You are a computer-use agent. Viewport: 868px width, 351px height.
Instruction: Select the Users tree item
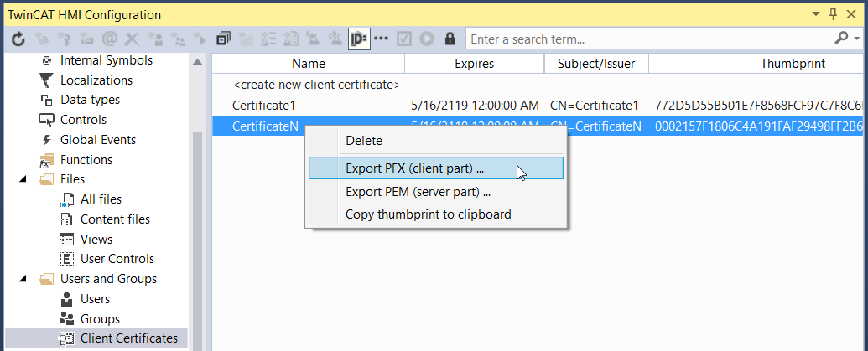coord(96,299)
